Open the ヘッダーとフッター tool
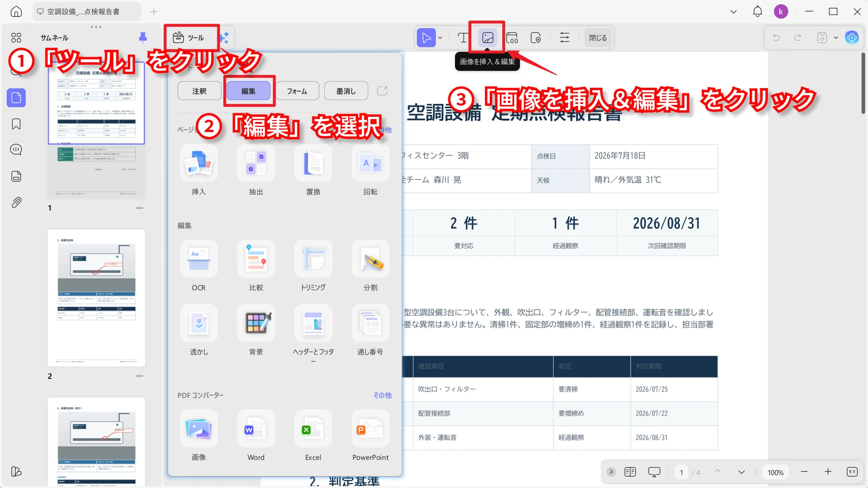Viewport: 868px width, 488px height. (x=313, y=334)
